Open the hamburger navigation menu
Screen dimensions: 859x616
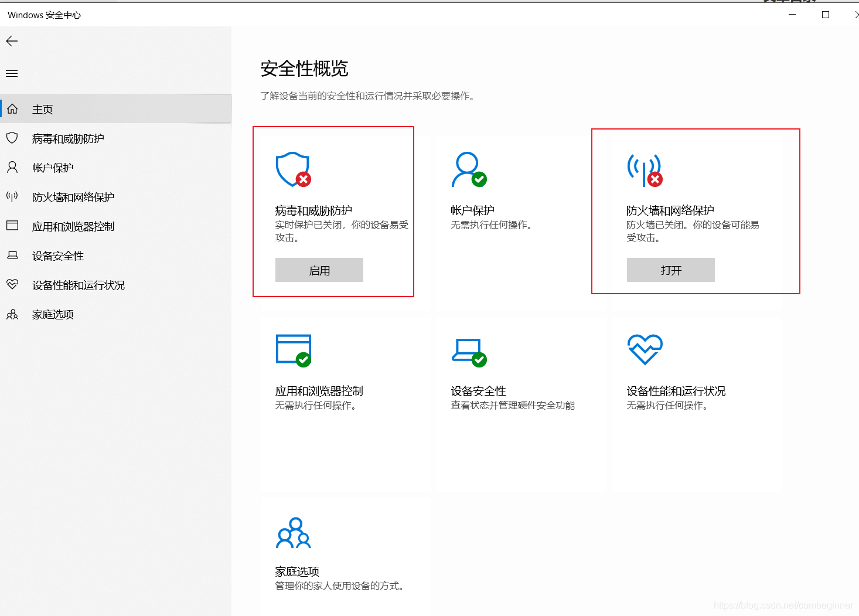pyautogui.click(x=11, y=73)
